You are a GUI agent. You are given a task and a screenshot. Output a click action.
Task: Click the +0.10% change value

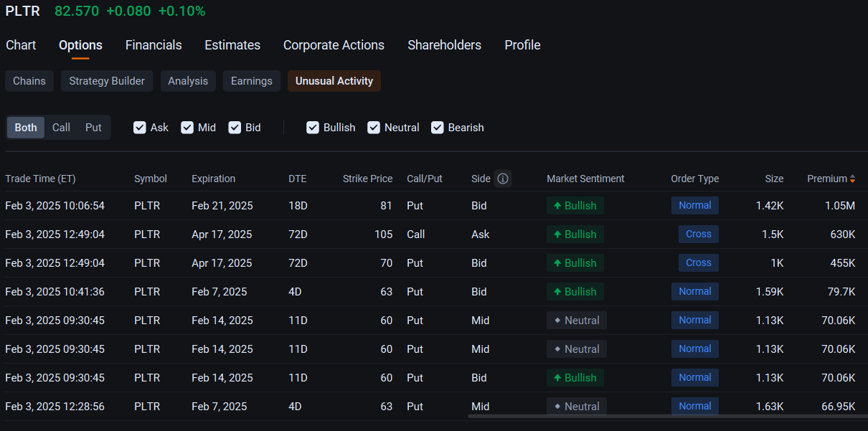point(181,11)
